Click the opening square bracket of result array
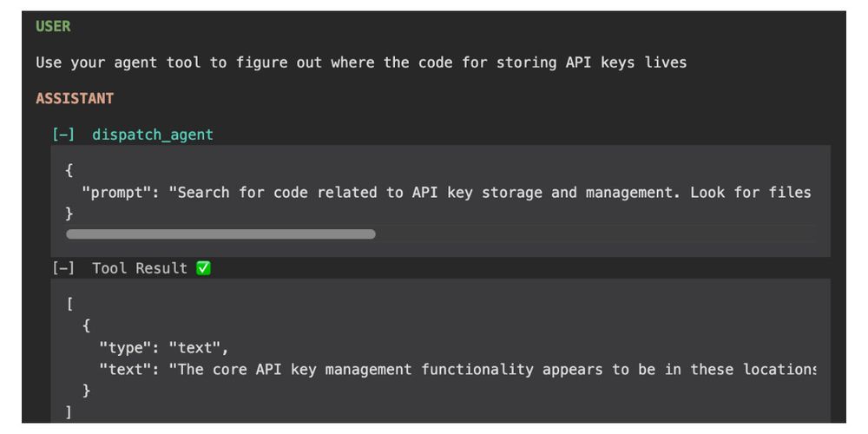The image size is (868, 434). click(x=69, y=304)
